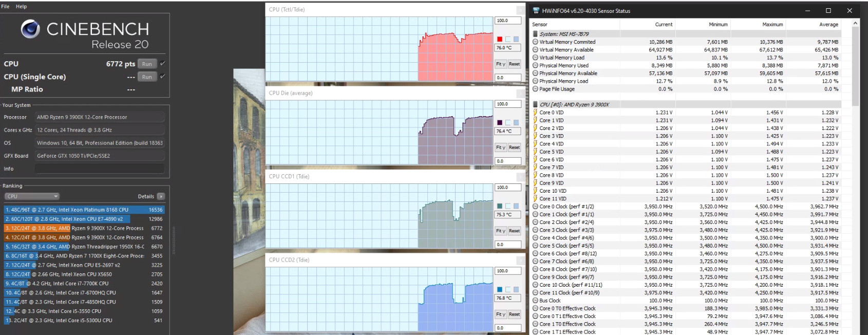Click the clock icon for Physical Memory Used

click(535, 65)
